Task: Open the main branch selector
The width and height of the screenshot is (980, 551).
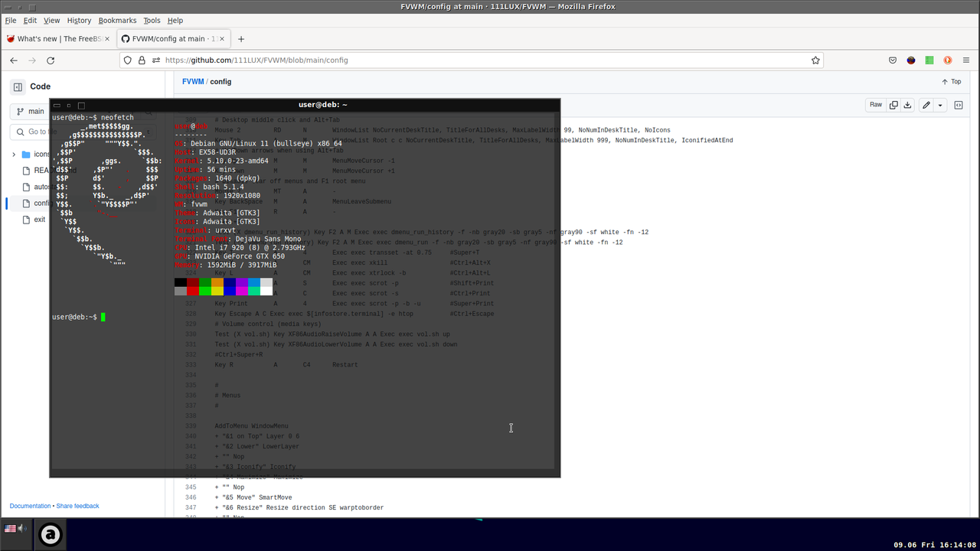Action: [31, 112]
